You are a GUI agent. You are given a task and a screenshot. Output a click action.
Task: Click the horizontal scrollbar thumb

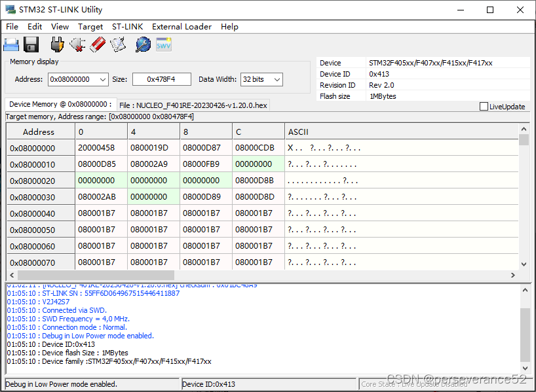(x=96, y=276)
